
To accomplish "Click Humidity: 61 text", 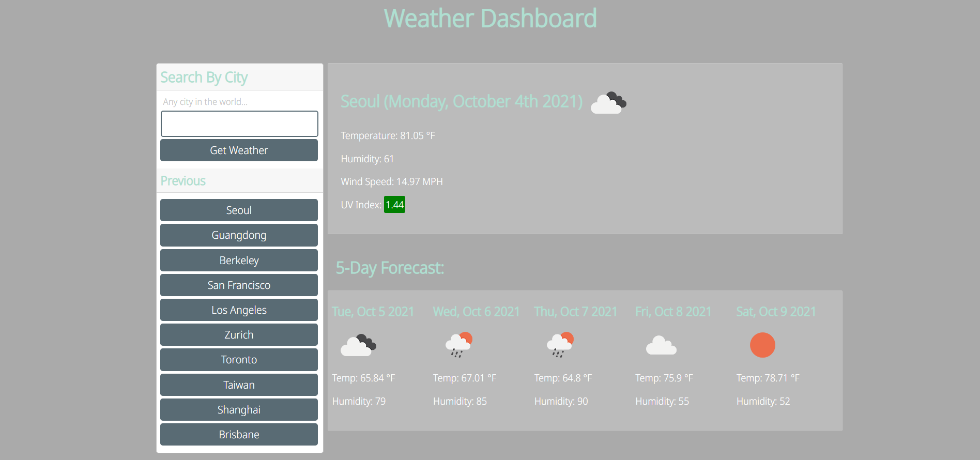I will [x=367, y=159].
